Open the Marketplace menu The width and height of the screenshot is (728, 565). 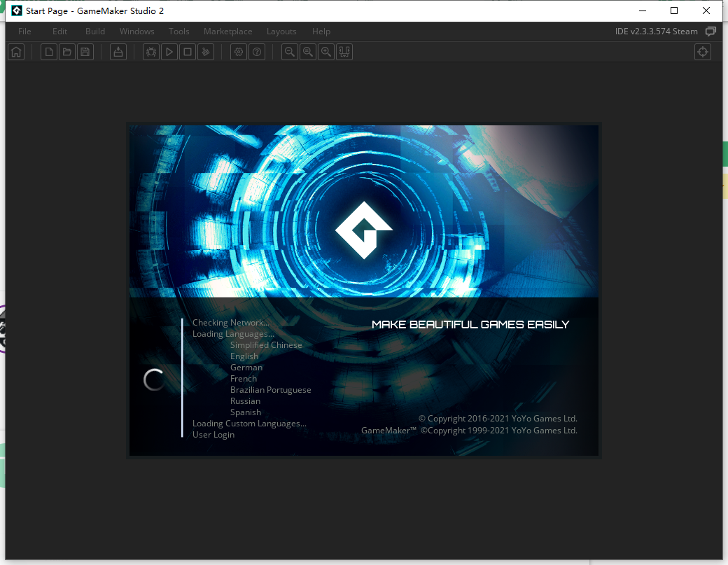[x=228, y=31]
